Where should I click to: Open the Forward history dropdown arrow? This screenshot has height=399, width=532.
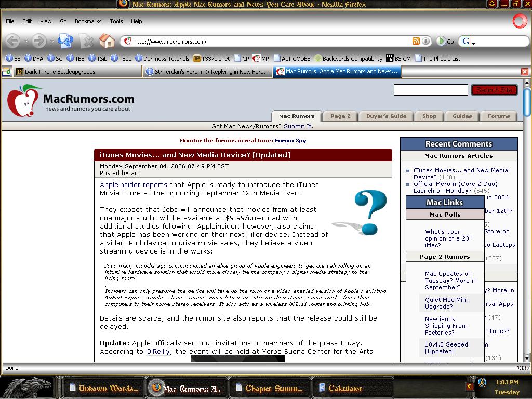coord(52,42)
